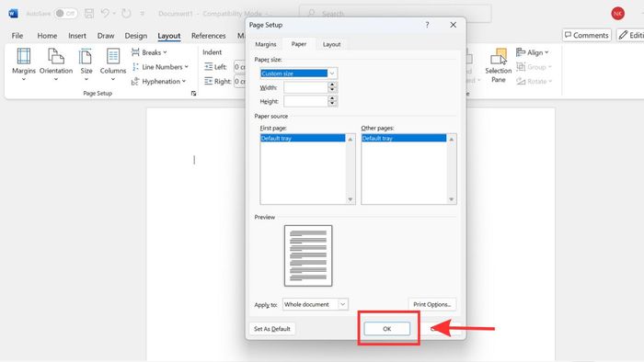Click the Indent Left icon label
644x362 pixels.
[x=215, y=67]
